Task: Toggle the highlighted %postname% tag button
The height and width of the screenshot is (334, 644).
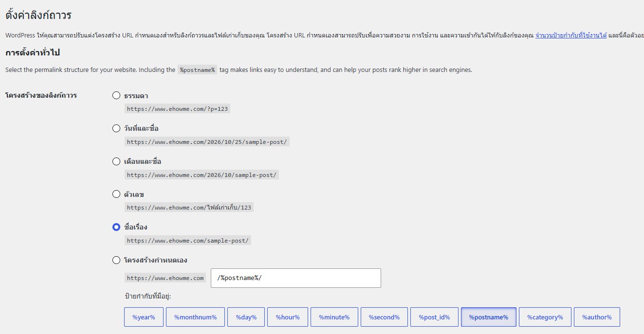Action: tap(489, 317)
